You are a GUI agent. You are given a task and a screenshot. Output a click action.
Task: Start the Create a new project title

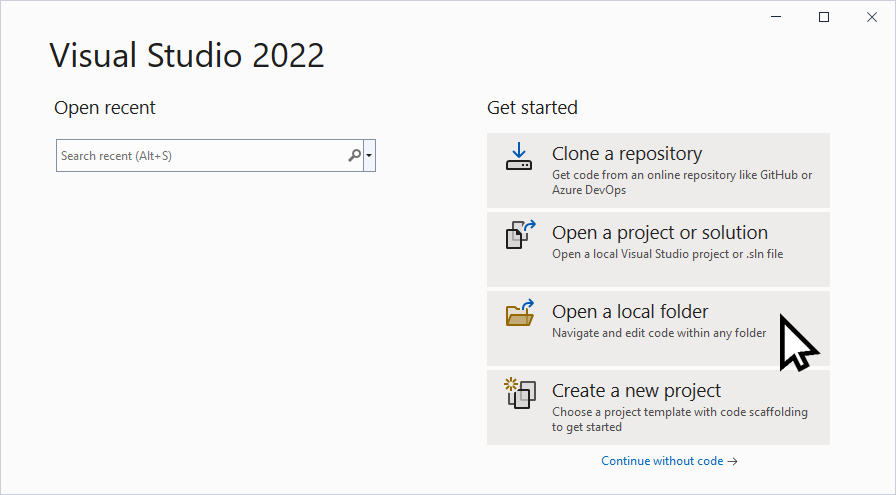(636, 390)
